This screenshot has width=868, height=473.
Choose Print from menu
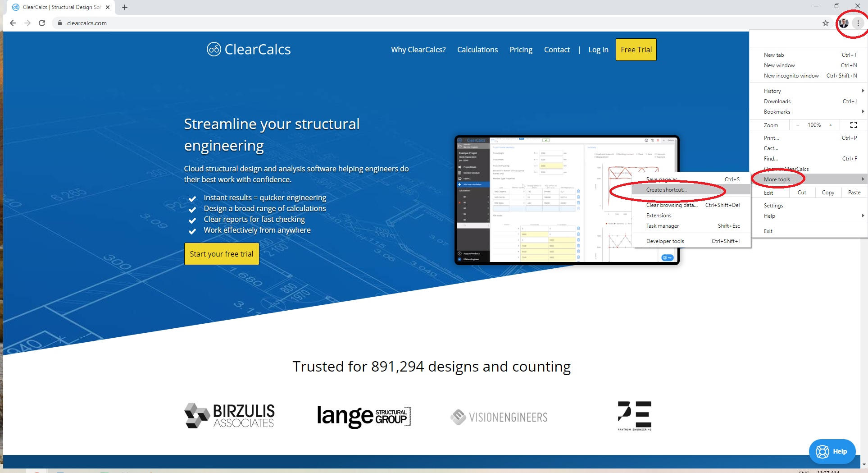point(809,138)
